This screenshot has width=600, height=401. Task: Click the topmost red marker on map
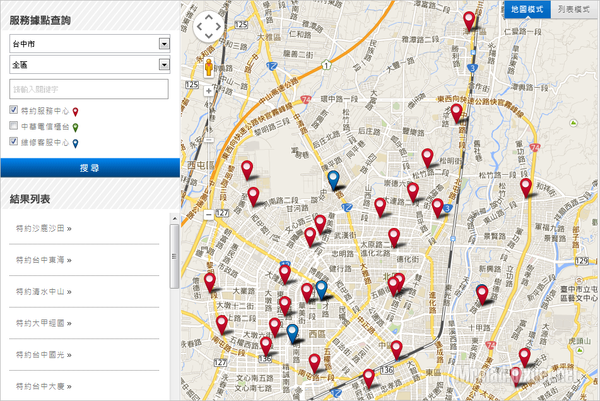pos(468,20)
